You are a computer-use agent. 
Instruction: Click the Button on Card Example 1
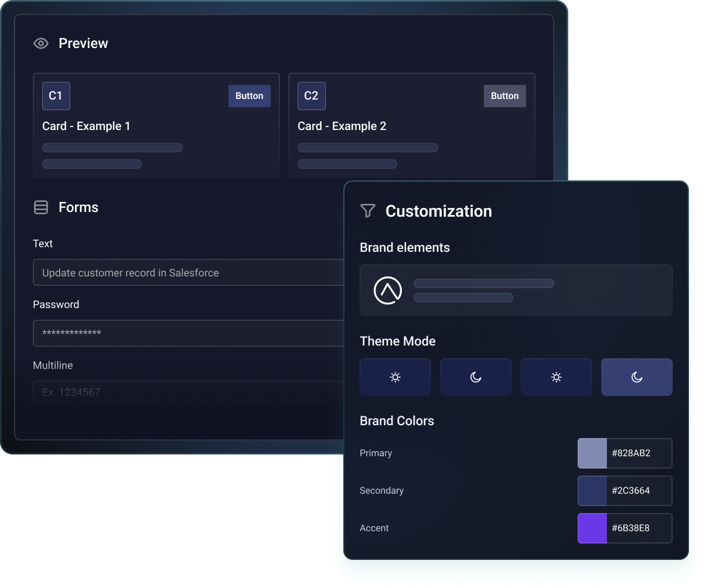[x=249, y=95]
